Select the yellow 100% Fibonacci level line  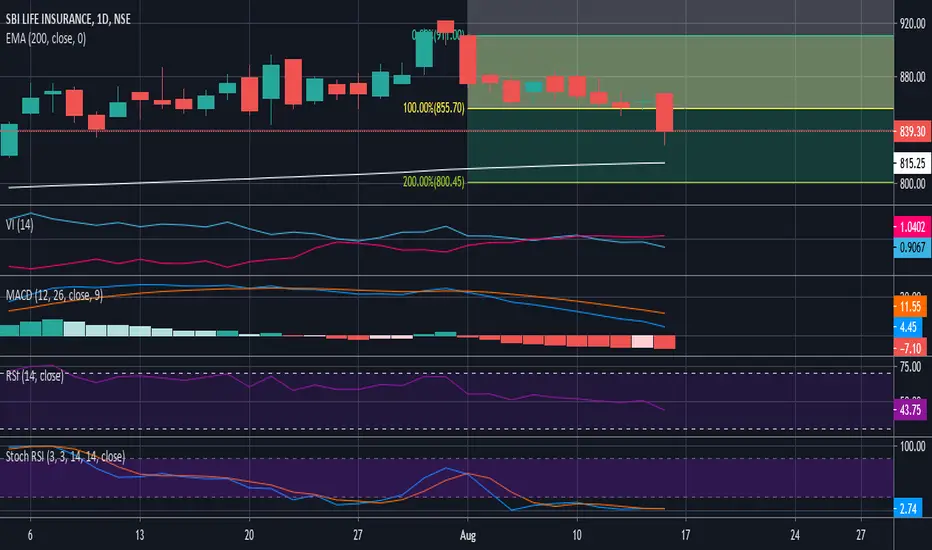tap(681, 108)
